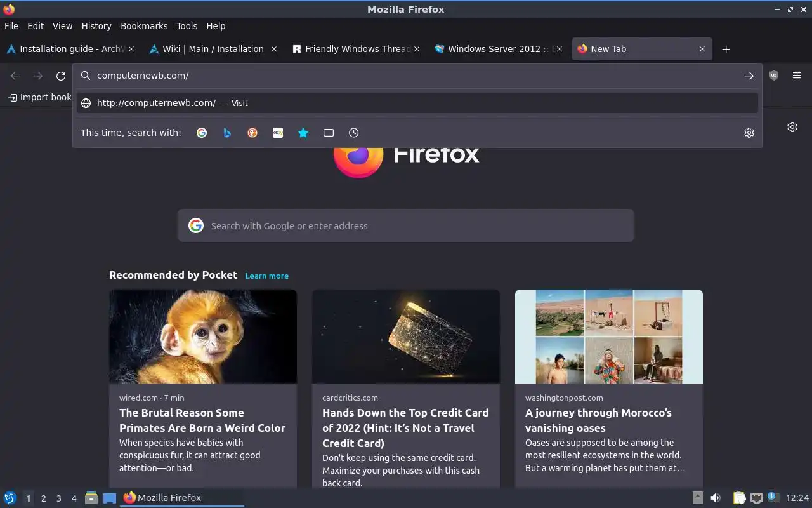Screen dimensions: 812x508
Task: Open search settings gear in URL dropdown
Action: [749, 133]
